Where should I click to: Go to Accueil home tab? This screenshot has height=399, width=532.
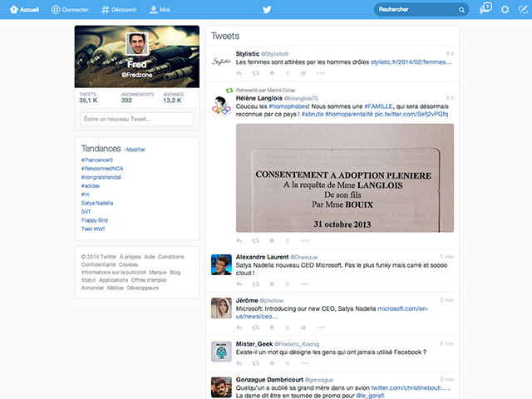pos(24,9)
